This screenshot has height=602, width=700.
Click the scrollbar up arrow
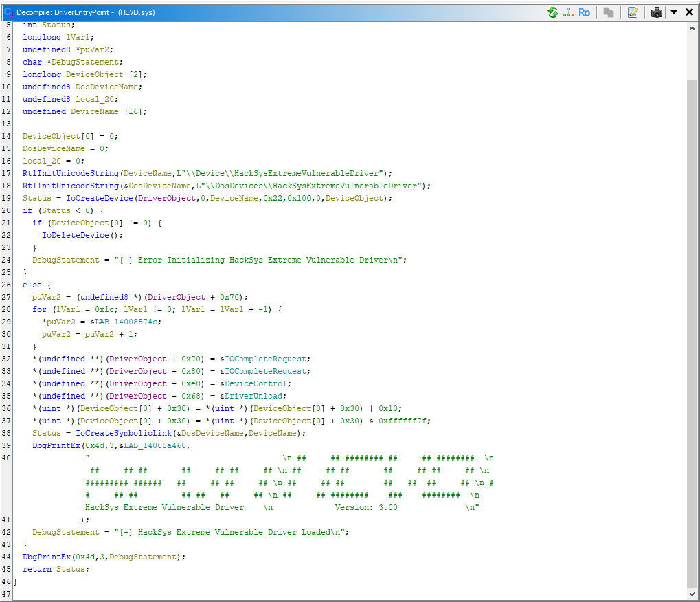click(x=692, y=28)
